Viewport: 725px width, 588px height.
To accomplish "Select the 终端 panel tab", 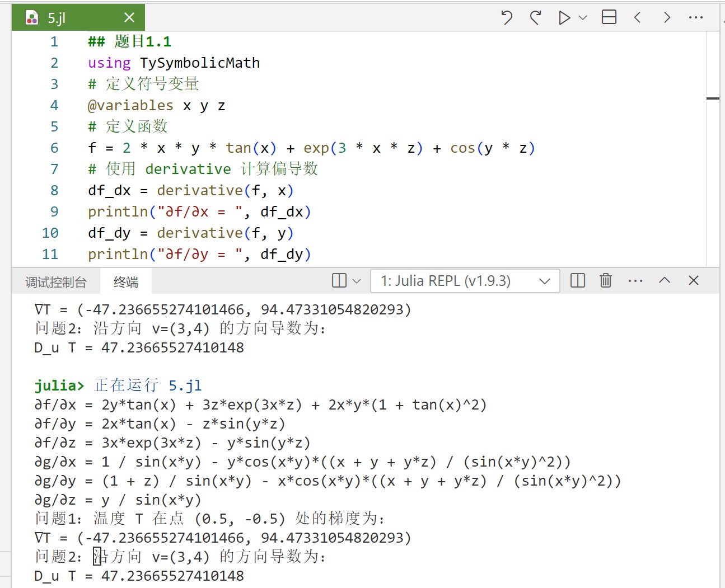I will click(x=126, y=282).
